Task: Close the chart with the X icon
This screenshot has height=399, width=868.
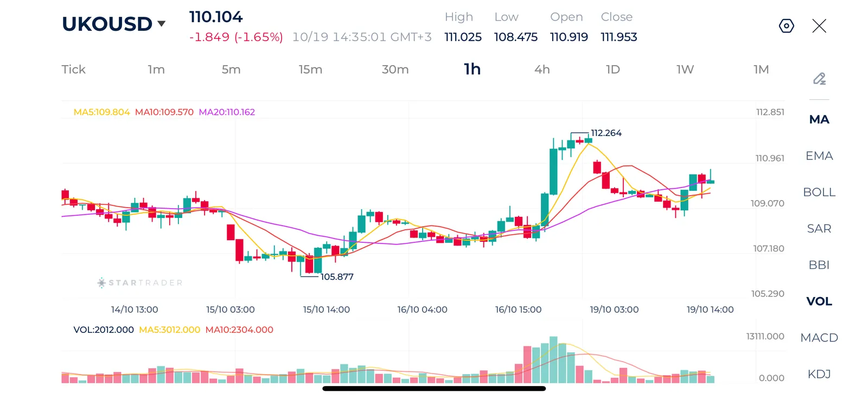Action: tap(819, 25)
